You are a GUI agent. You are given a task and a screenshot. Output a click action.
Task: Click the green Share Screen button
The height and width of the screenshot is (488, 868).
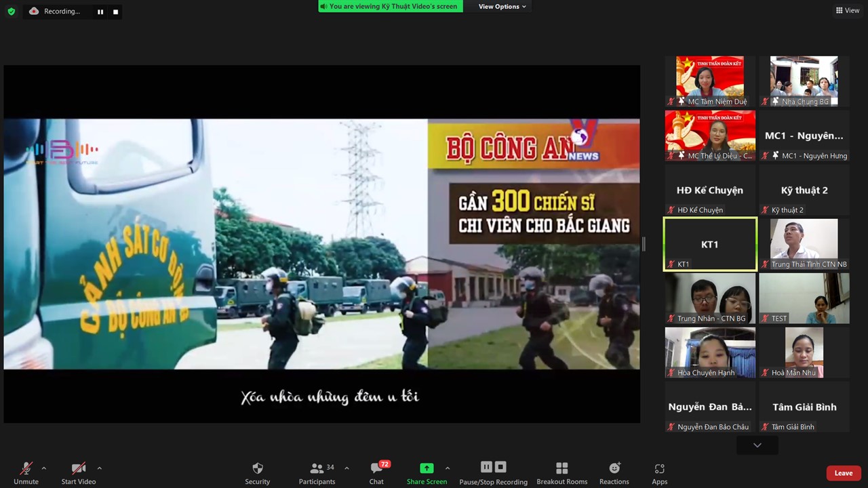coord(427,473)
